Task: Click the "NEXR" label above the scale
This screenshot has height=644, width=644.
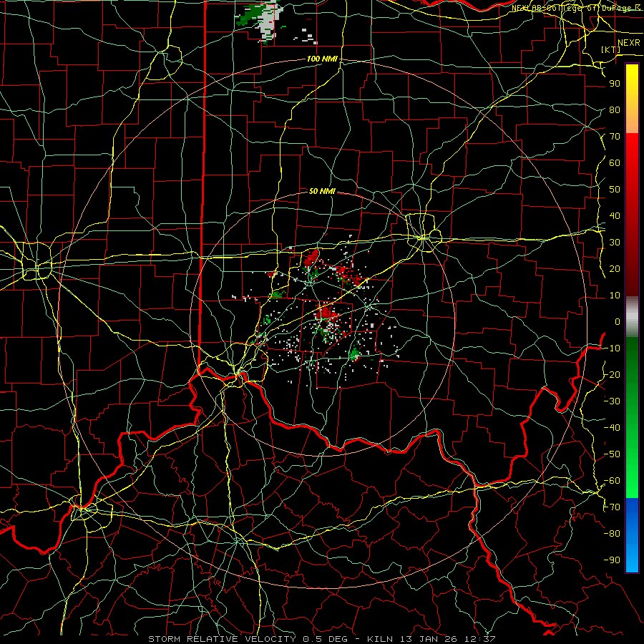Action: click(x=628, y=43)
